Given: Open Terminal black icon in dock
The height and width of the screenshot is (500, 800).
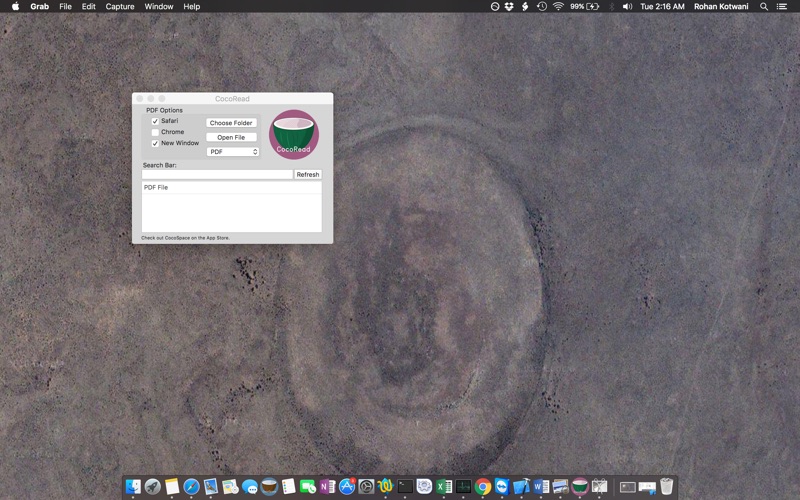Looking at the screenshot, I should click(405, 487).
